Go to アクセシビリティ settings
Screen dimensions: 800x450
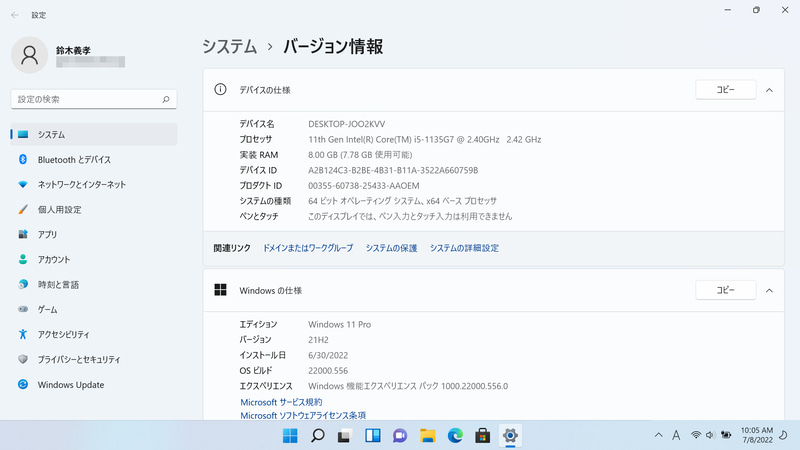[x=94, y=334]
